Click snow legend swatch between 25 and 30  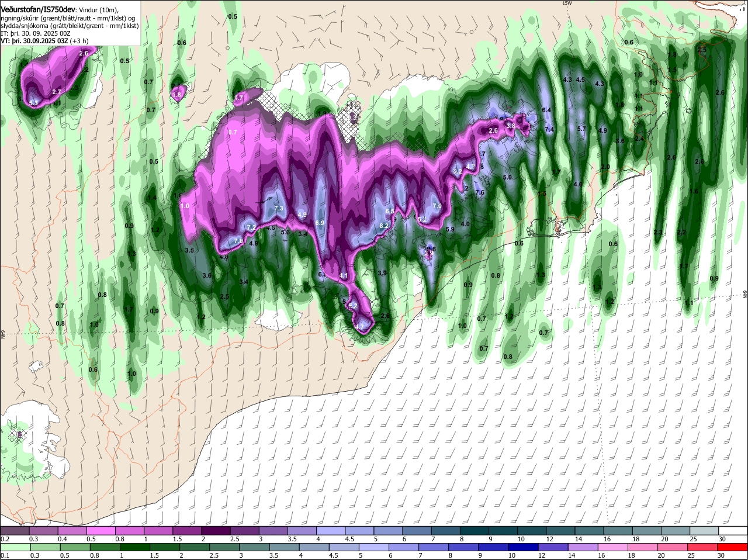(705, 531)
